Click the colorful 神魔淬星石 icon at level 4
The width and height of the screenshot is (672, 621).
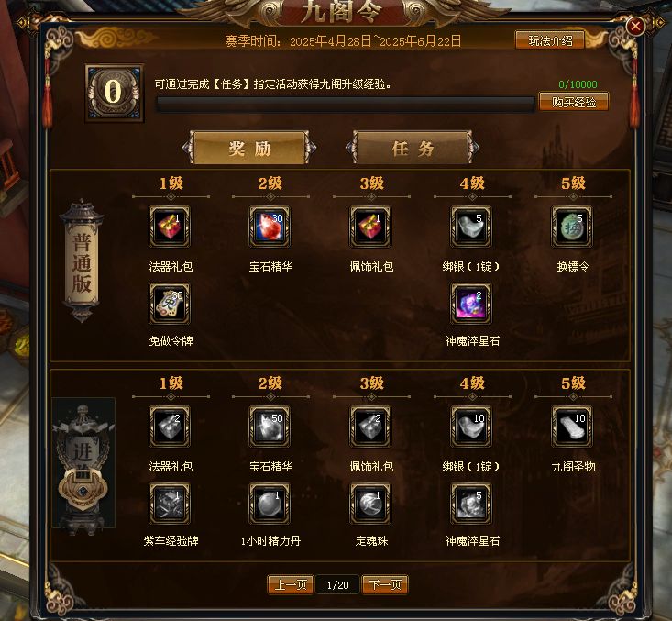coord(471,304)
